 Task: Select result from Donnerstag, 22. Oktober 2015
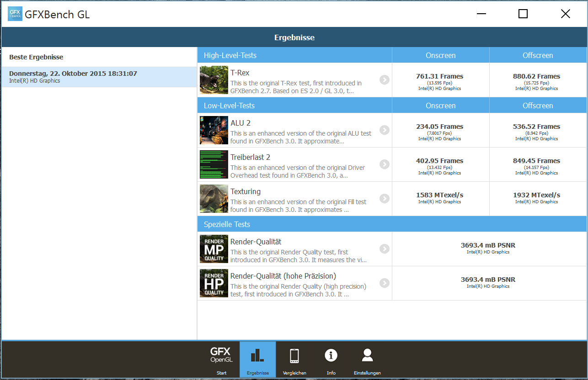click(99, 77)
